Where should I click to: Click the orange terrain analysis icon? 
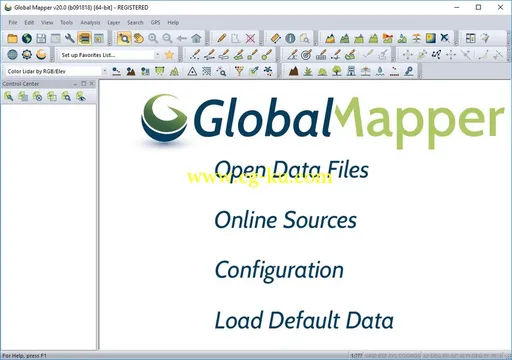(330, 38)
